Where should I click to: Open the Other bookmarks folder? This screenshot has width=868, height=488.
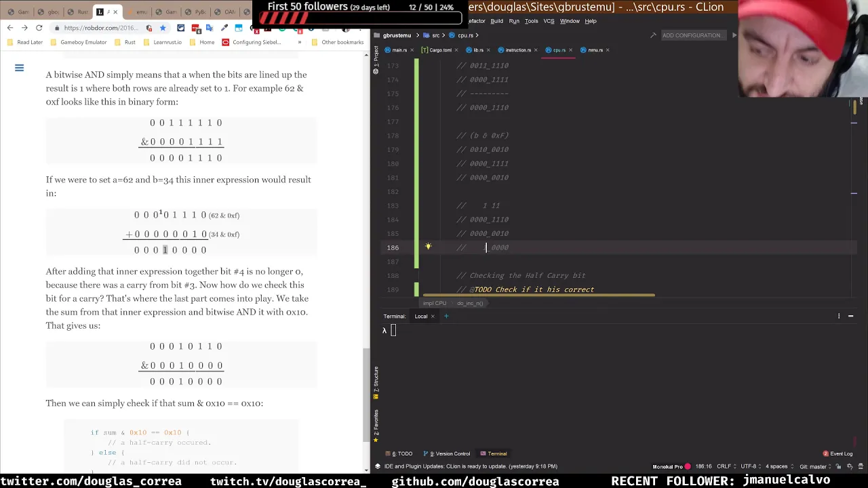tap(338, 42)
